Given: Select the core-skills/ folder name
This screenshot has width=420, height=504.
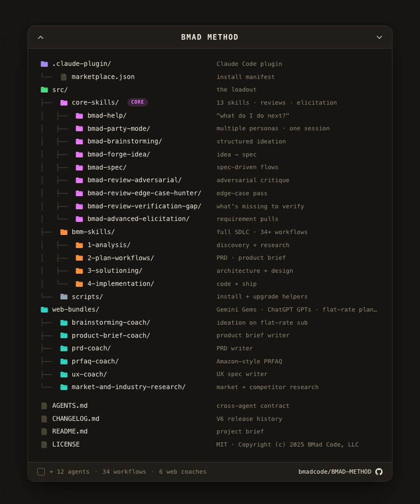Looking at the screenshot, I should point(95,102).
